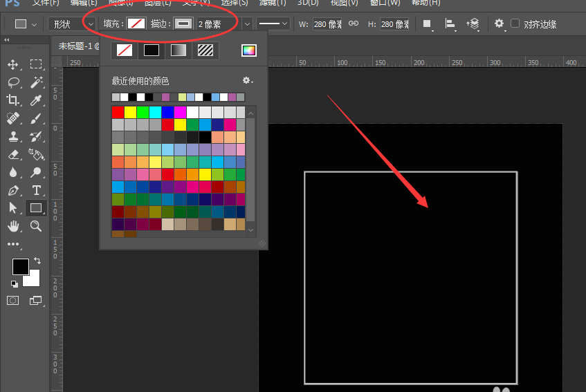Select the Lasso tool
This screenshot has height=392, width=586.
12,82
